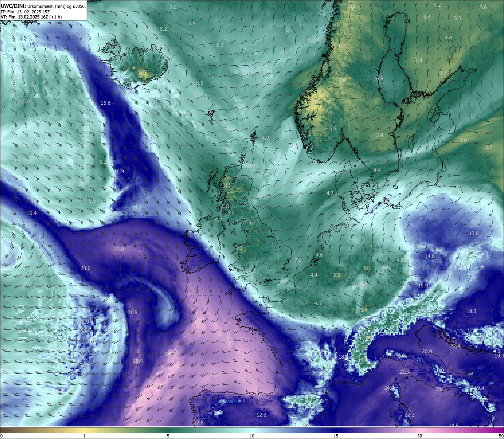This screenshot has width=504, height=439.
Task: Select the 25.4 value over the Atlantic
Action: click(138, 361)
